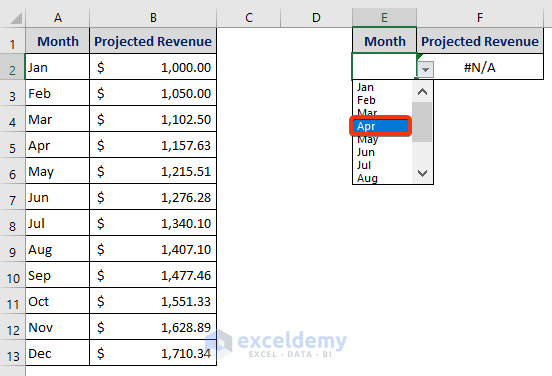Select cell containing Mar in column A

(58, 119)
